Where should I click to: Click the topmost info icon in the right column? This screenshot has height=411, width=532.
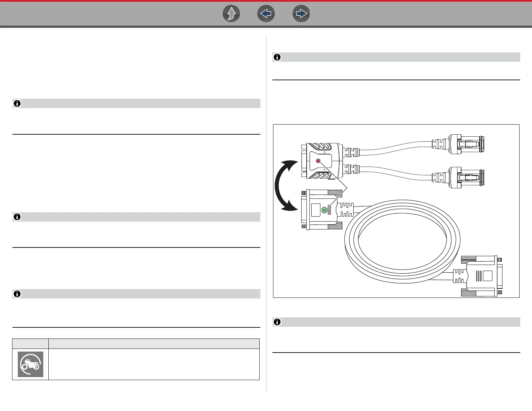click(x=277, y=57)
